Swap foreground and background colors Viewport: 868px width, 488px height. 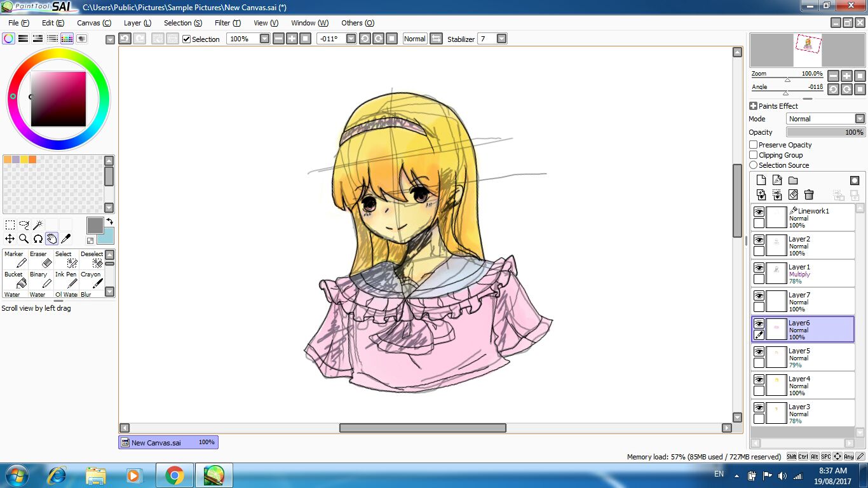pyautogui.click(x=109, y=222)
